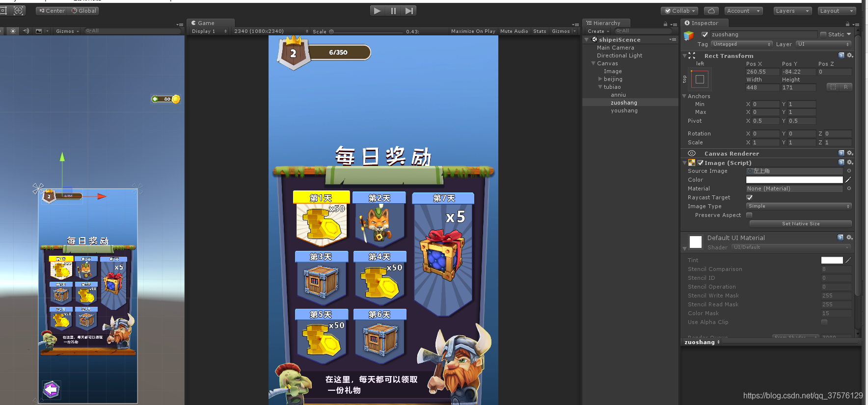
Task: Expand the beijing tree item arrow
Action: click(x=600, y=79)
